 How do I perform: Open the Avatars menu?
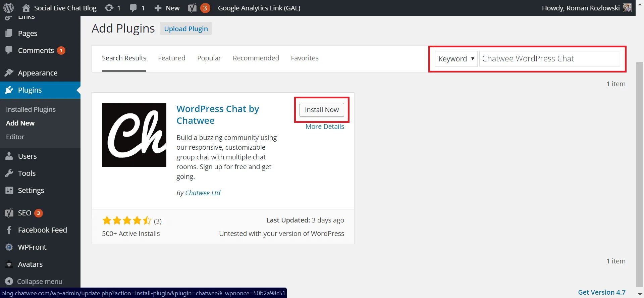(x=30, y=264)
